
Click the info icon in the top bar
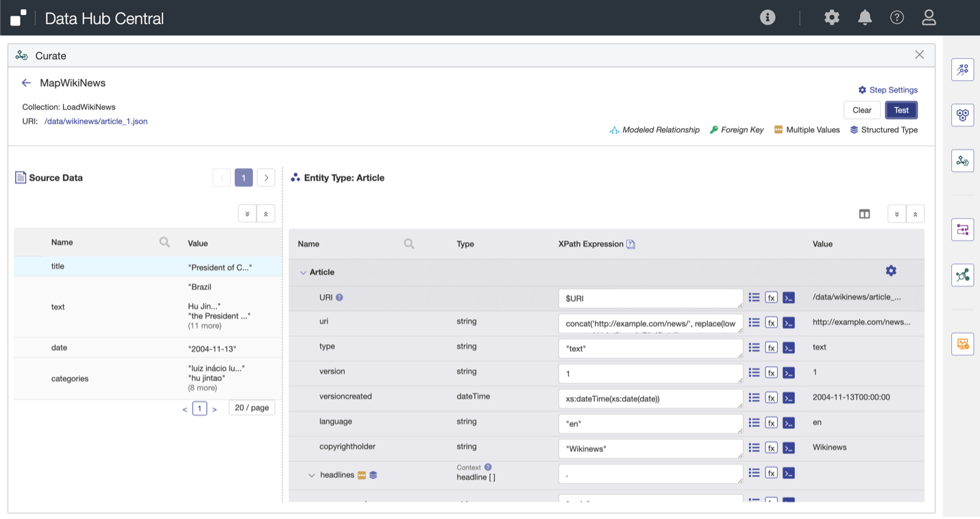768,18
